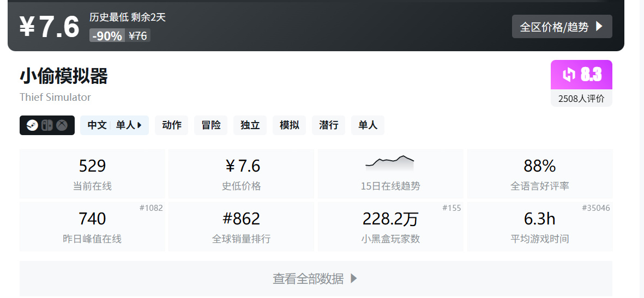Click the 历史最低 剩余2天 label
Image resolution: width=644 pixels, height=298 pixels.
coord(128,17)
